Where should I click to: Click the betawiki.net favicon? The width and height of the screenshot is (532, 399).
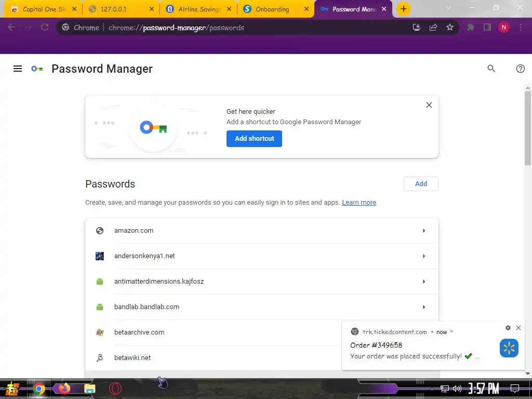pos(99,358)
